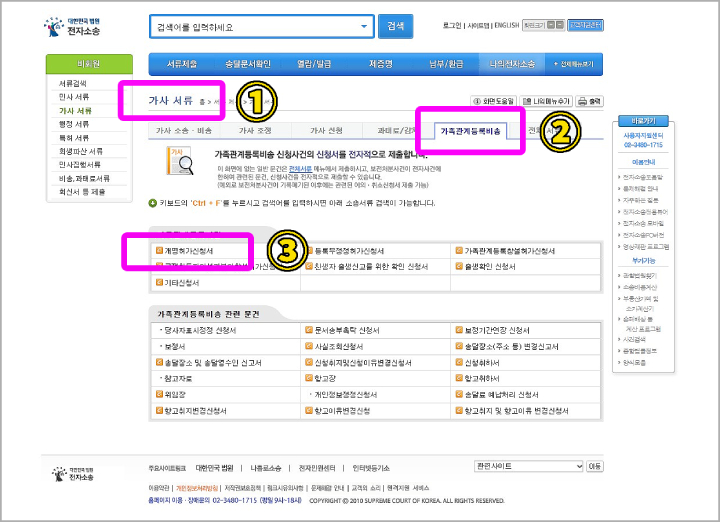
Task: Click the first screen-size adjust button
Action: click(551, 25)
